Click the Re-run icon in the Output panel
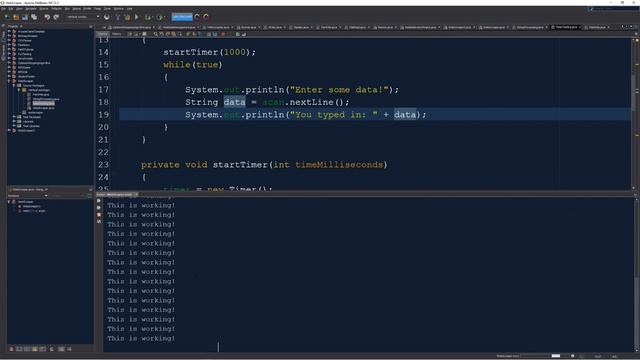 [99, 201]
